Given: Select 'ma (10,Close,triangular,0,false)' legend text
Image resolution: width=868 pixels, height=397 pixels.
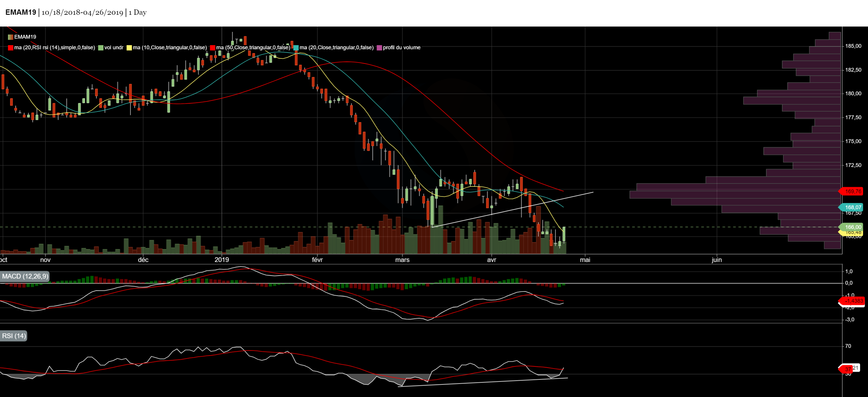Looking at the screenshot, I should [170, 47].
